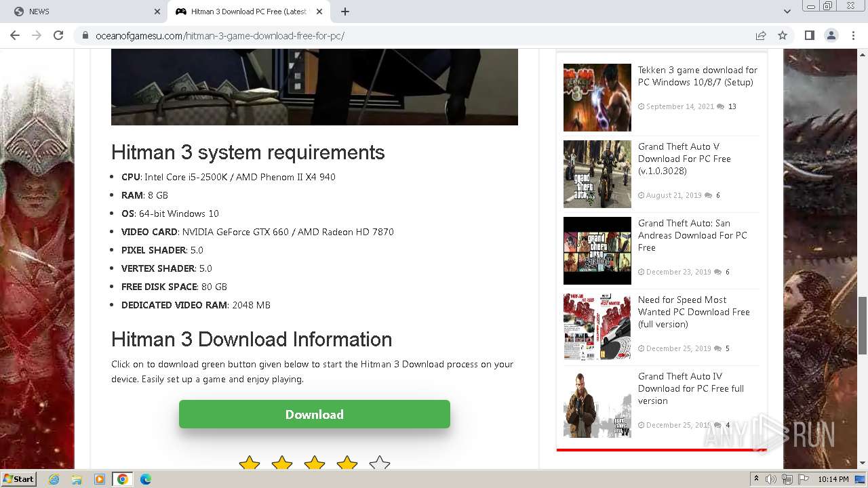Open Need for Speed Most Wanted link
The image size is (868, 488).
coord(694,312)
